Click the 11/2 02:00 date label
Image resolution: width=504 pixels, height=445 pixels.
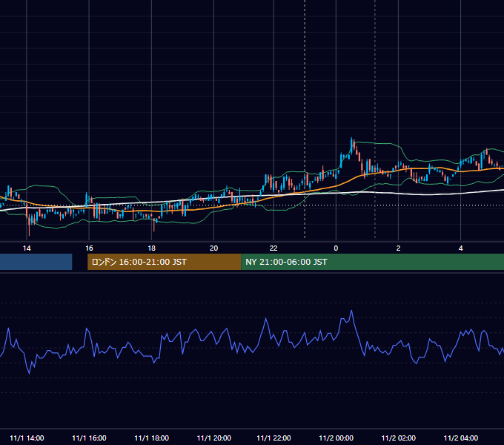pyautogui.click(x=398, y=438)
